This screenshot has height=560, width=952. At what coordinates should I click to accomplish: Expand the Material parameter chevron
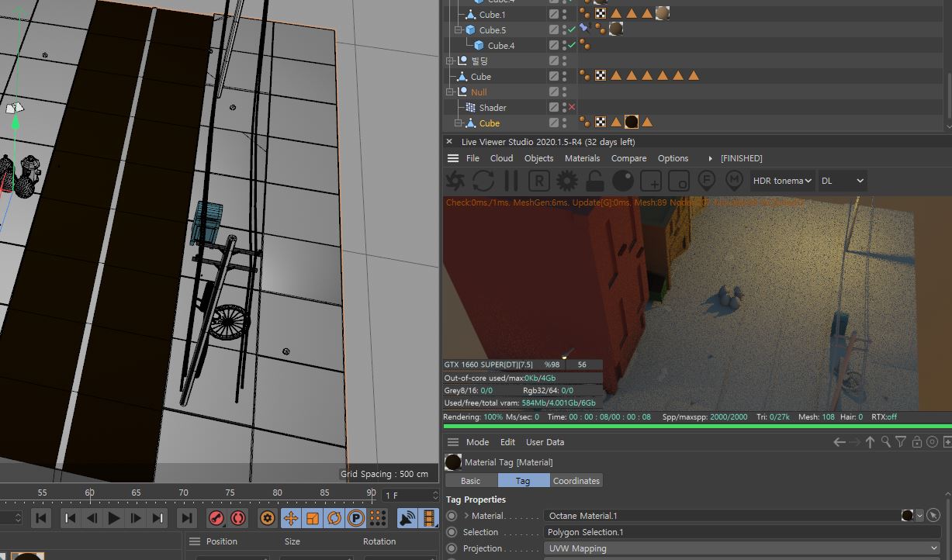click(x=466, y=516)
